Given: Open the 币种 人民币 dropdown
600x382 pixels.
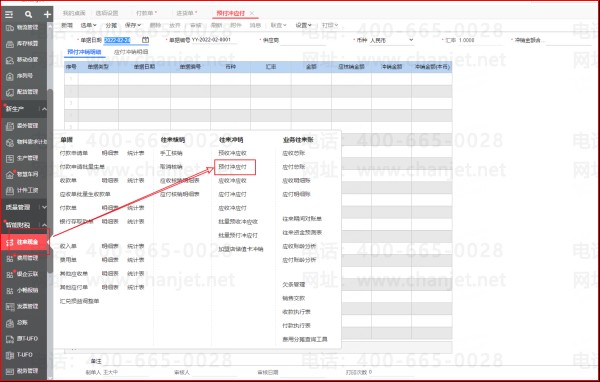Looking at the screenshot, I should pyautogui.click(x=391, y=40).
